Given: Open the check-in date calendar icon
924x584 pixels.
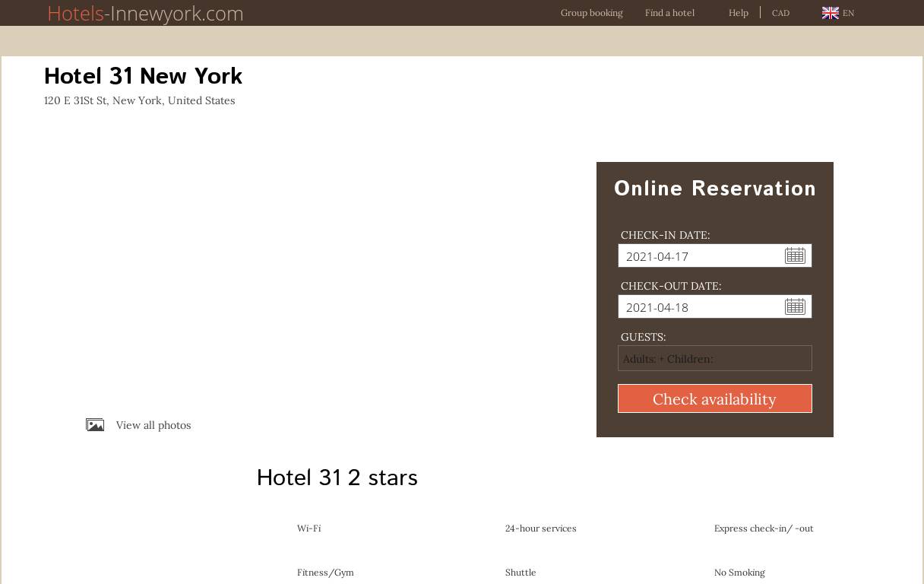Looking at the screenshot, I should coord(795,255).
